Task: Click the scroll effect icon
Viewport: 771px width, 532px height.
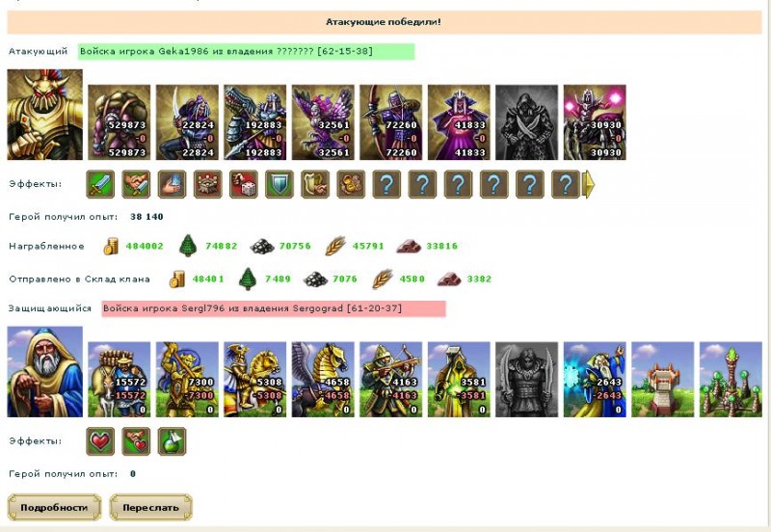Action: coord(315,184)
